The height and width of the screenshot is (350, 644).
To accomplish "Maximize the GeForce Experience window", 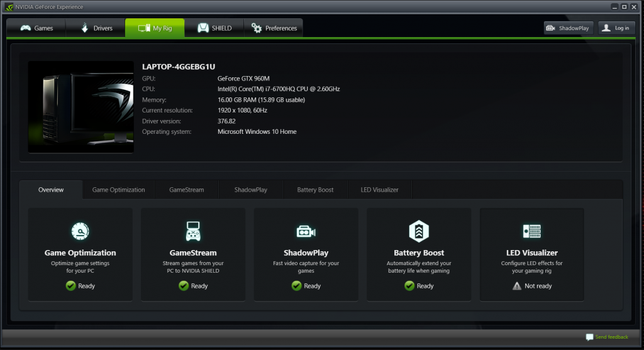I will (x=625, y=7).
